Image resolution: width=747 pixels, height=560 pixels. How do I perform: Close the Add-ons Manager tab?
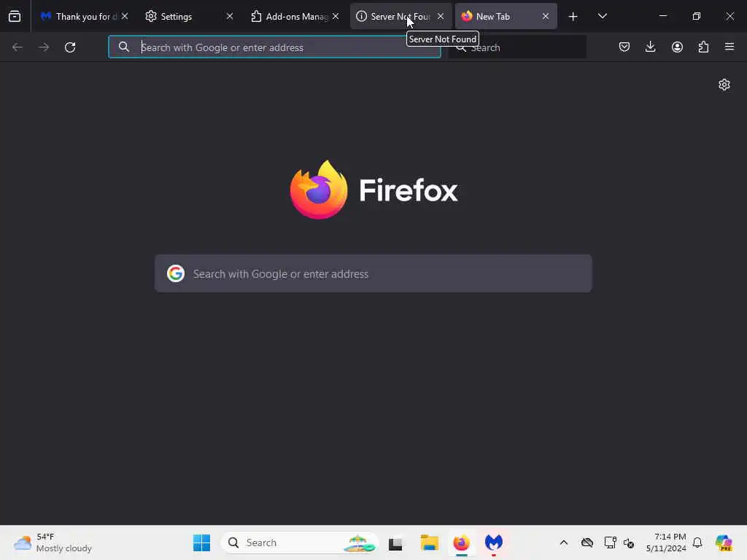pos(336,16)
